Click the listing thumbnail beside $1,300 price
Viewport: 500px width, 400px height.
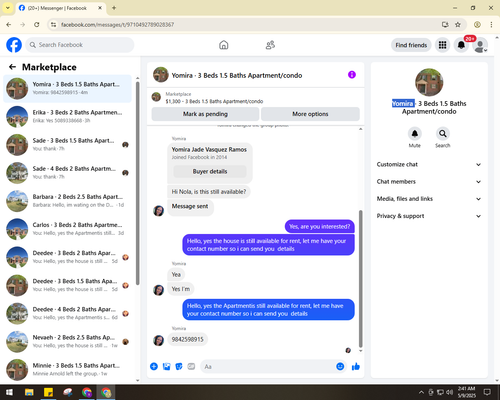(156, 97)
